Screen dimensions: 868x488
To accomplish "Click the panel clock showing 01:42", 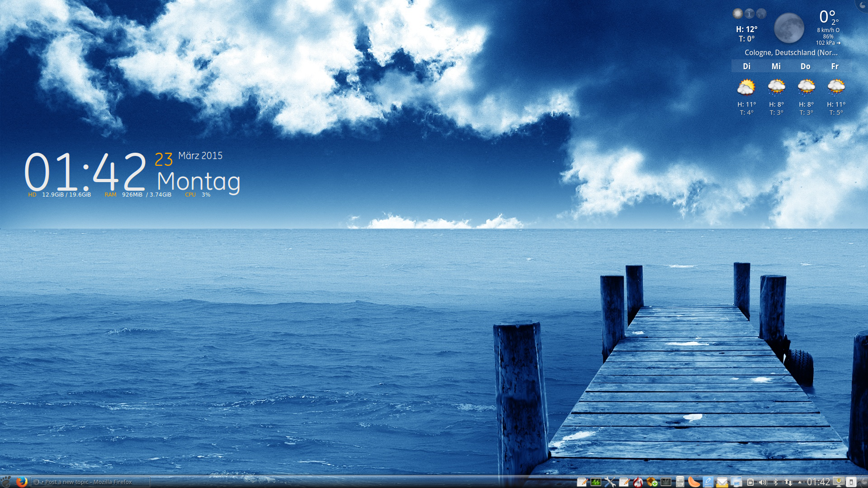I will pos(818,482).
